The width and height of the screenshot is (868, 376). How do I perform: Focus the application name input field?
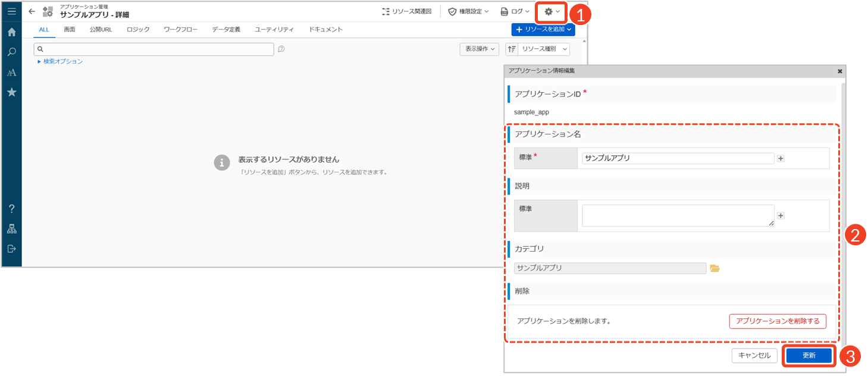678,158
